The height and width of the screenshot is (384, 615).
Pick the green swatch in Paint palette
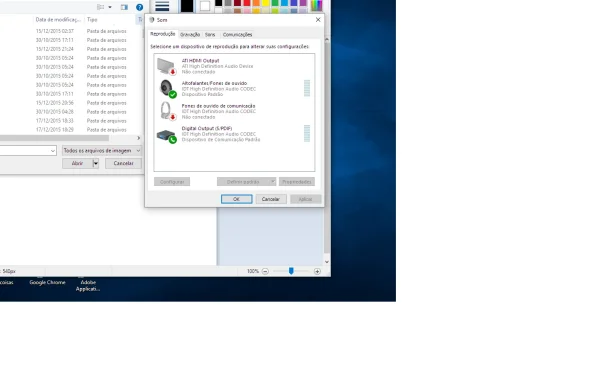pos(275,3)
